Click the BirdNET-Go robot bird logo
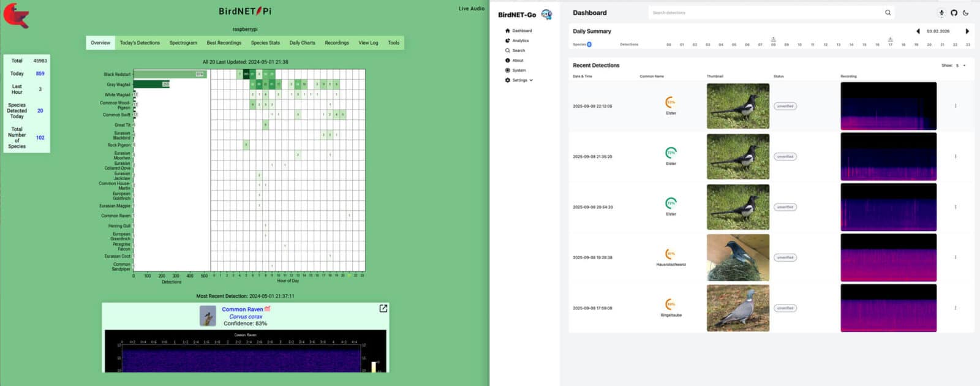980x386 pixels. (546, 14)
